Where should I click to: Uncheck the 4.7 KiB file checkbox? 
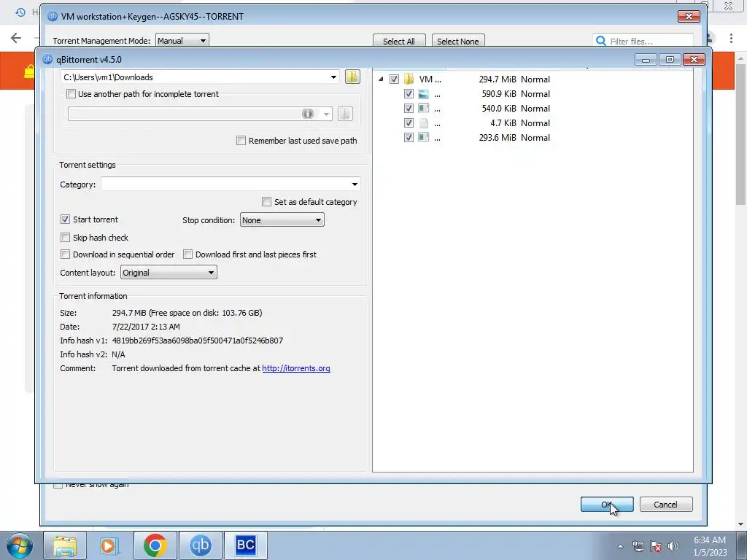tap(409, 122)
